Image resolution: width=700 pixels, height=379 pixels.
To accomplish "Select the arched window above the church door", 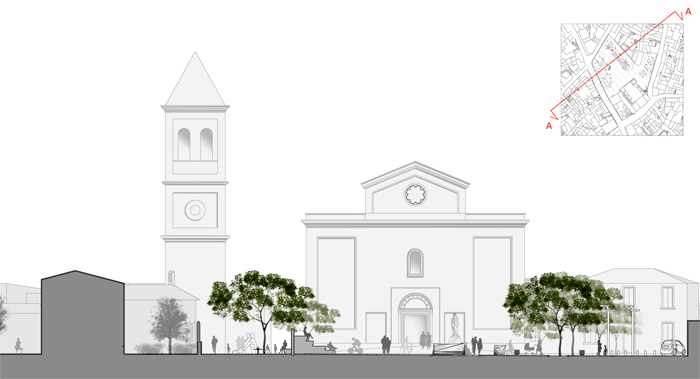I will click(415, 262).
